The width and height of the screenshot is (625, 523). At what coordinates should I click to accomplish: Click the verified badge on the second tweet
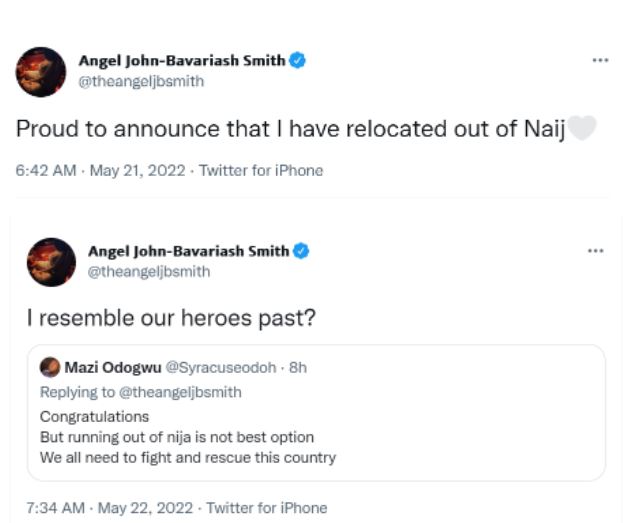pos(300,251)
